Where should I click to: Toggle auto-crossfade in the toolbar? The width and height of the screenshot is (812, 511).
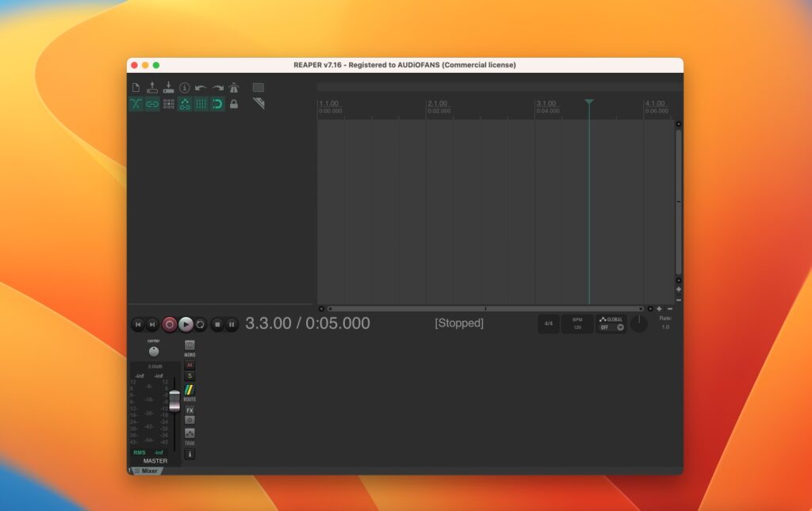136,104
